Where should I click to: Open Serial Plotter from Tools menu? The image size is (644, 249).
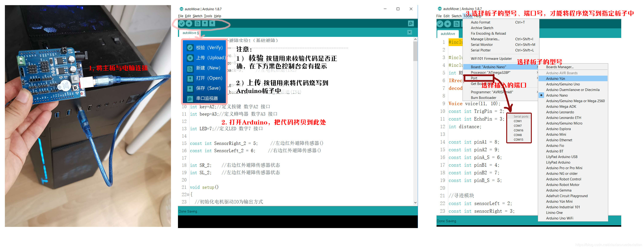click(x=500, y=50)
